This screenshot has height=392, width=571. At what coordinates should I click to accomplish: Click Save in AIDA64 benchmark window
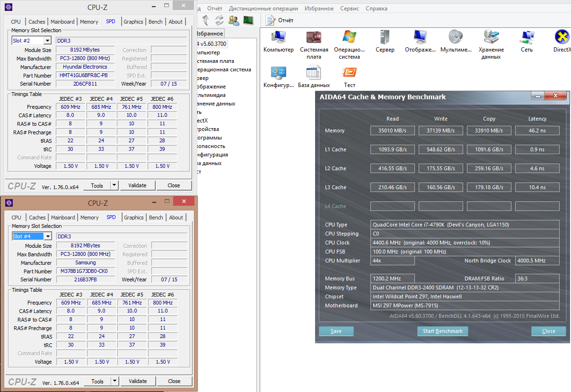point(336,331)
